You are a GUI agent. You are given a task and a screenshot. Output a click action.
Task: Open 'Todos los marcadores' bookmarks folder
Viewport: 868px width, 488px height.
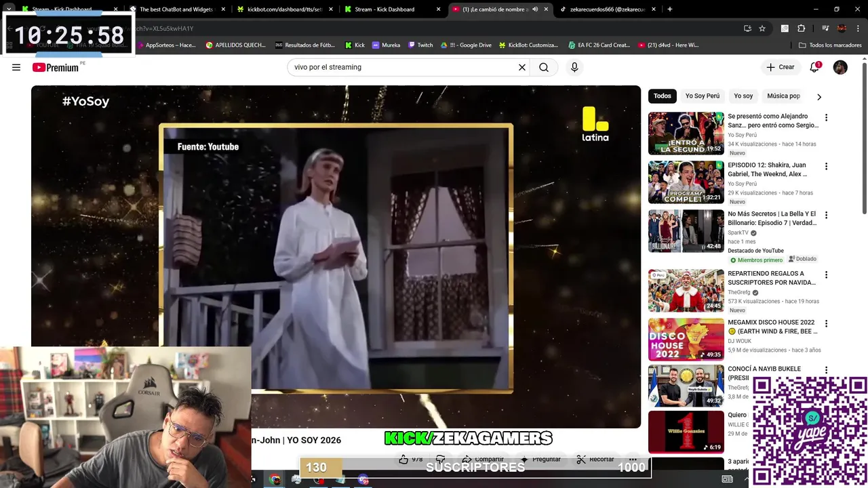coord(830,45)
